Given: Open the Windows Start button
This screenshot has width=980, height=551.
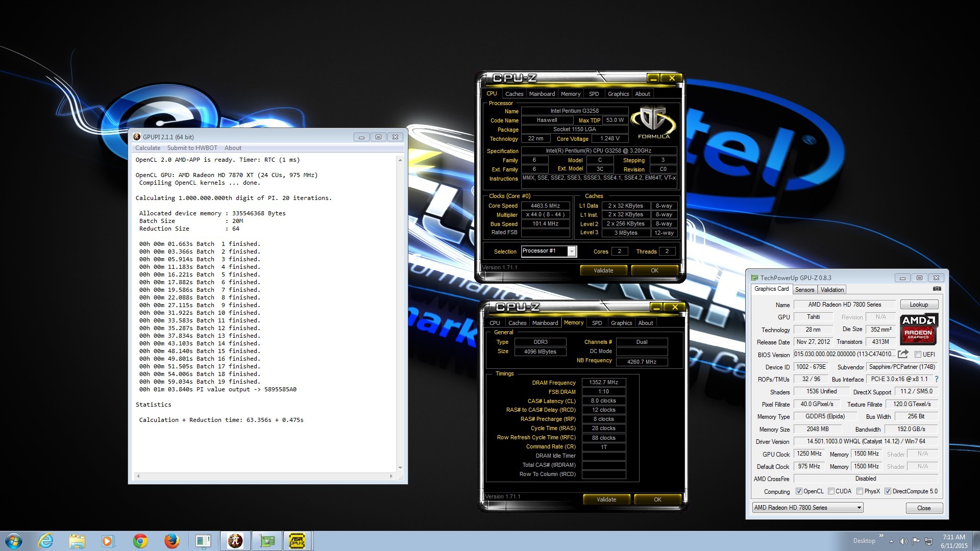Looking at the screenshot, I should 14,541.
